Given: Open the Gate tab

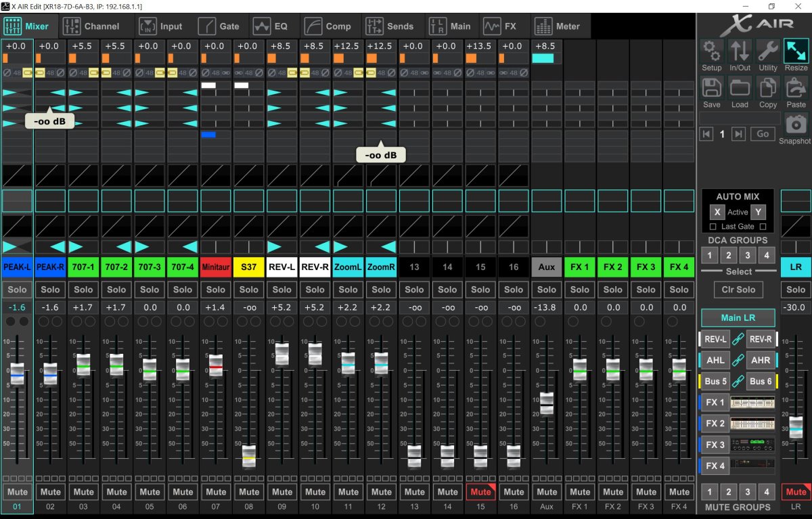Looking at the screenshot, I should [x=219, y=26].
